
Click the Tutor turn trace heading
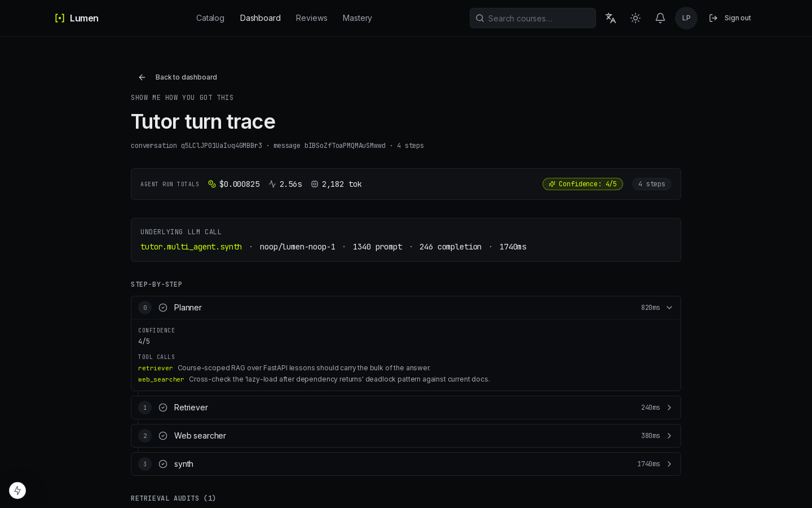pos(203,121)
